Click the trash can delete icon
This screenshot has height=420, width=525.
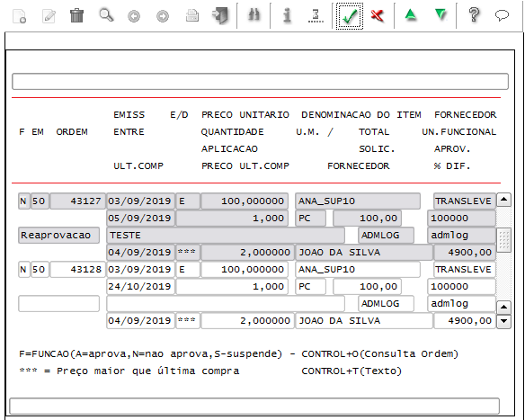pyautogui.click(x=76, y=15)
